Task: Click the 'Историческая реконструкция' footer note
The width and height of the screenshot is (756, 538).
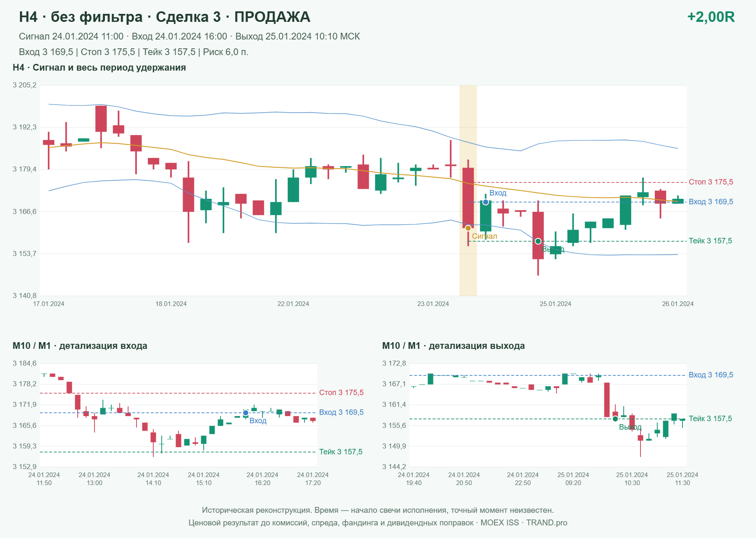Action: pos(378,510)
